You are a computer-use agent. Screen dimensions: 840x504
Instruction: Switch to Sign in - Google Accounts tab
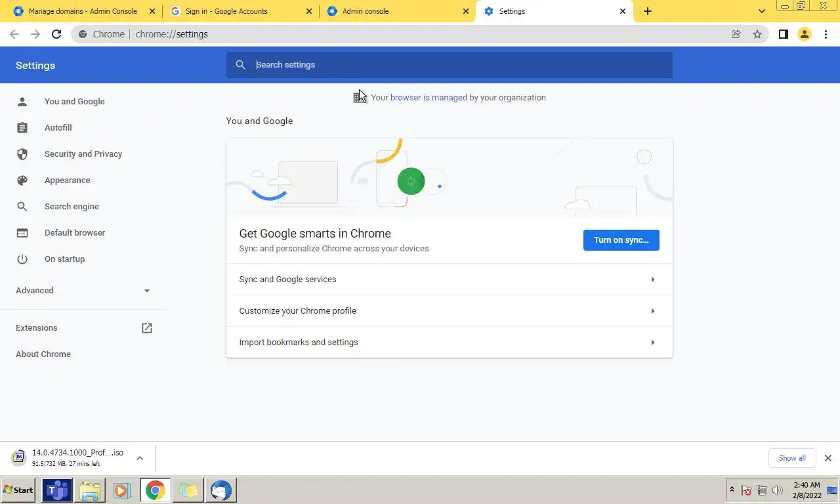point(240,11)
